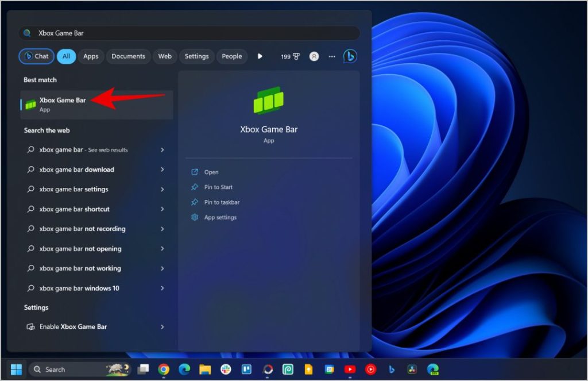Launch Google Chrome from the taskbar
588x381 pixels.
click(x=164, y=370)
